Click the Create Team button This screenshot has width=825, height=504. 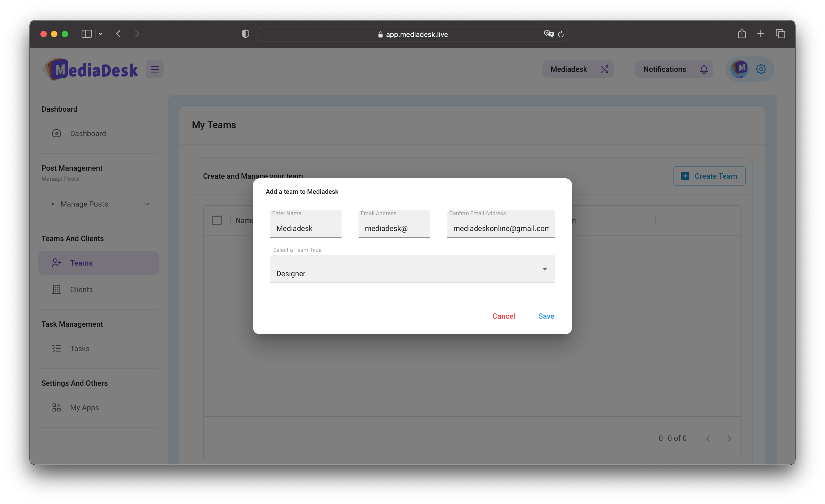click(x=709, y=176)
